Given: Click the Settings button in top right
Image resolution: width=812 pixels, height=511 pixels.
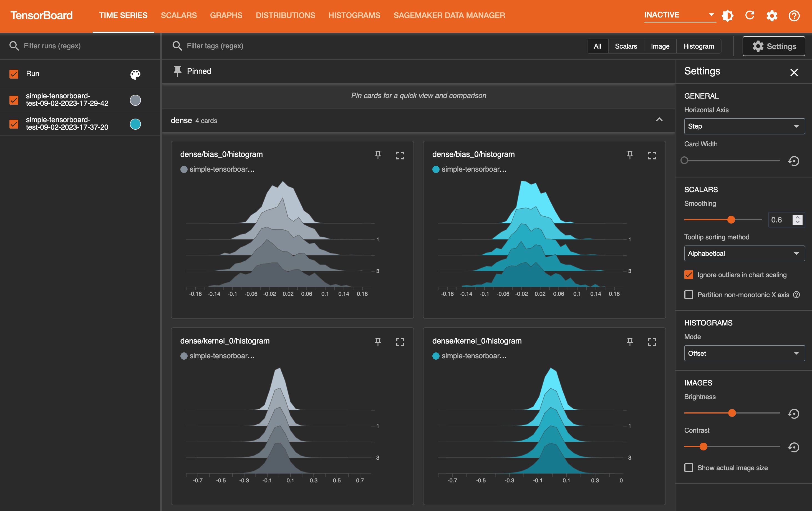Looking at the screenshot, I should (773, 45).
